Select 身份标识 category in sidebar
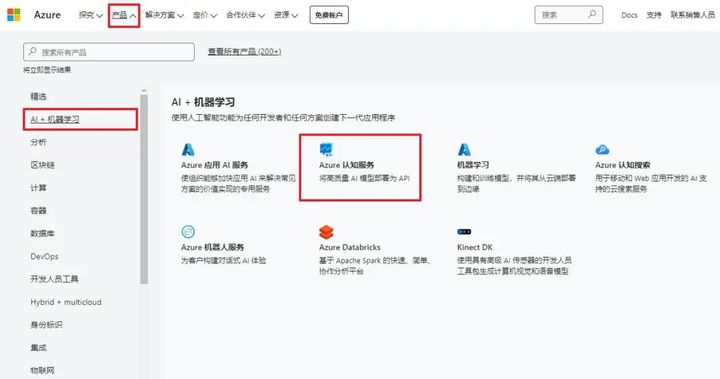 [x=46, y=325]
